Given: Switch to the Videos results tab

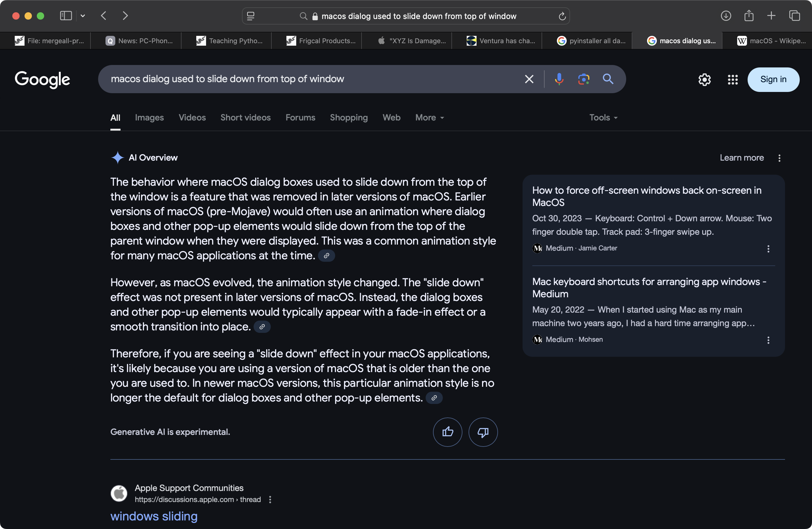Looking at the screenshot, I should pyautogui.click(x=192, y=118).
